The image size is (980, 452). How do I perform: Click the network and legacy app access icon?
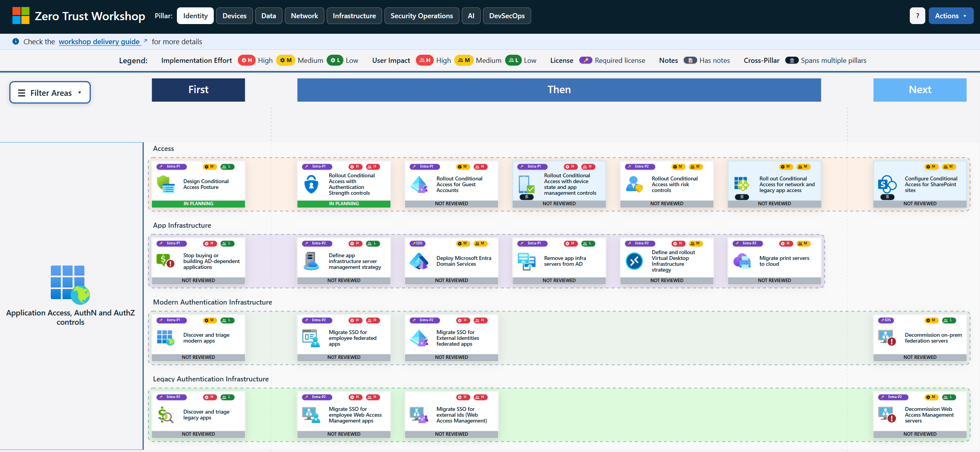click(742, 184)
